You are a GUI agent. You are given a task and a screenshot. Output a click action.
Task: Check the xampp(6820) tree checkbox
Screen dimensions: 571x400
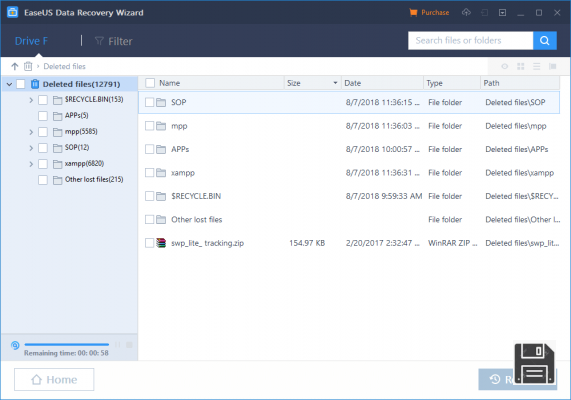43,164
